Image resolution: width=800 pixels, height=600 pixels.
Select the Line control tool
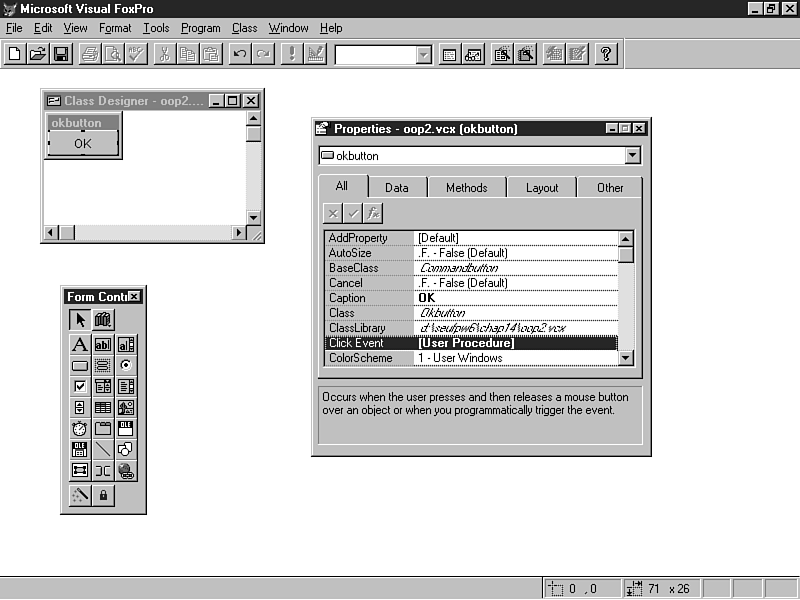pyautogui.click(x=103, y=450)
